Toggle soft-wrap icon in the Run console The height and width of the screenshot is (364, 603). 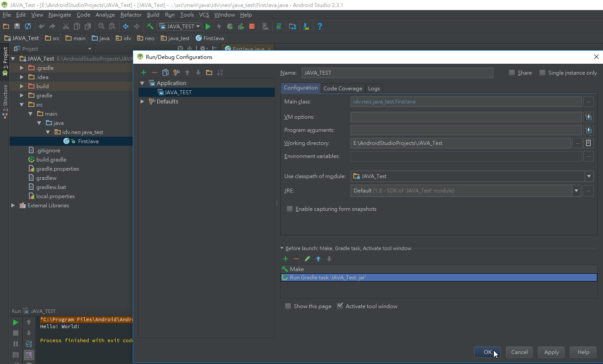click(29, 344)
